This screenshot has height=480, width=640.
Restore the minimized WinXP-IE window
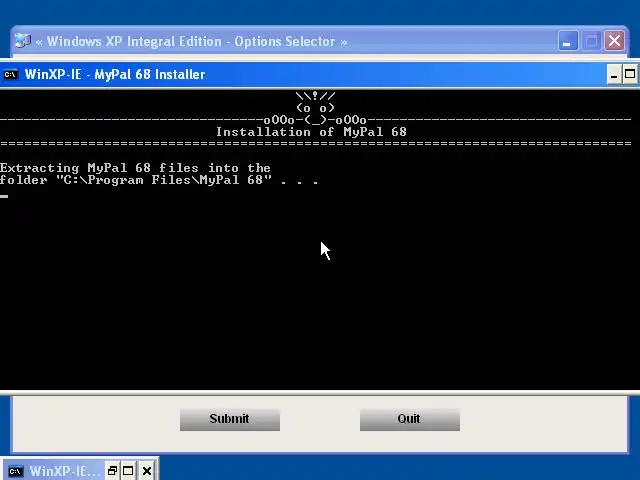(x=112, y=471)
